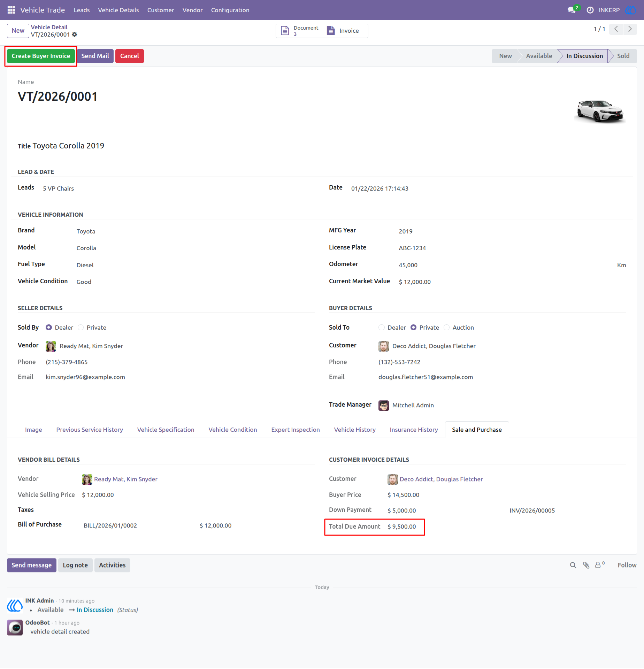Click Douglas Fletcher customer avatar in Buyer Details

[x=384, y=346]
